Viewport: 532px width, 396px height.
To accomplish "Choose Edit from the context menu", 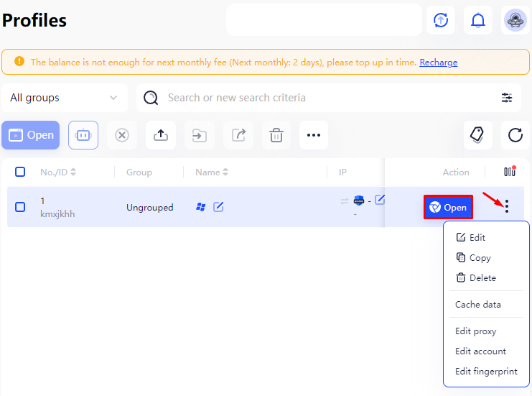I will tap(470, 237).
